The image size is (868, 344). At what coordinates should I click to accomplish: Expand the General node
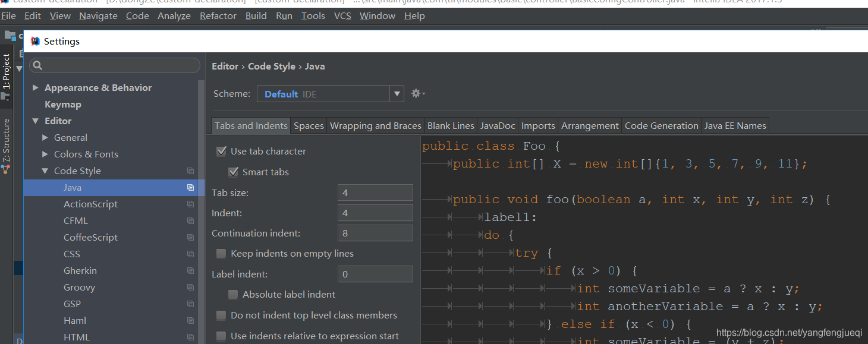pyautogui.click(x=46, y=138)
